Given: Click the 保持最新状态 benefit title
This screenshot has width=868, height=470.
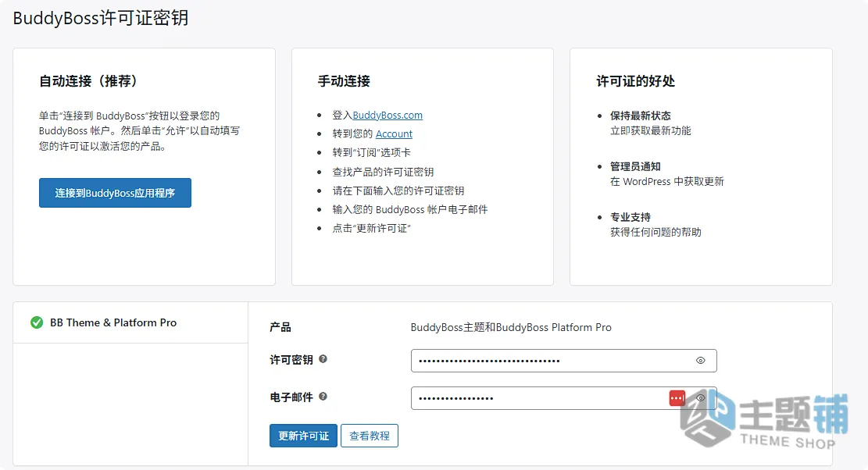Looking at the screenshot, I should coord(641,116).
